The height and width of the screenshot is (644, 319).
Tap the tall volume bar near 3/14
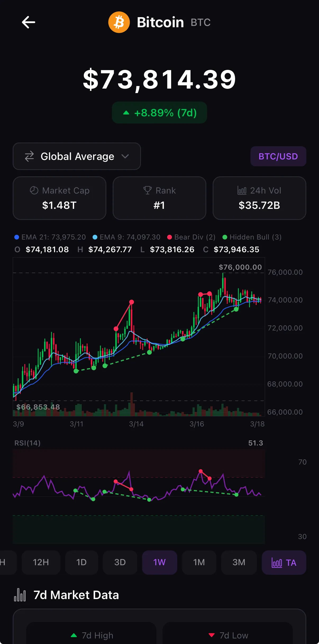click(x=131, y=404)
